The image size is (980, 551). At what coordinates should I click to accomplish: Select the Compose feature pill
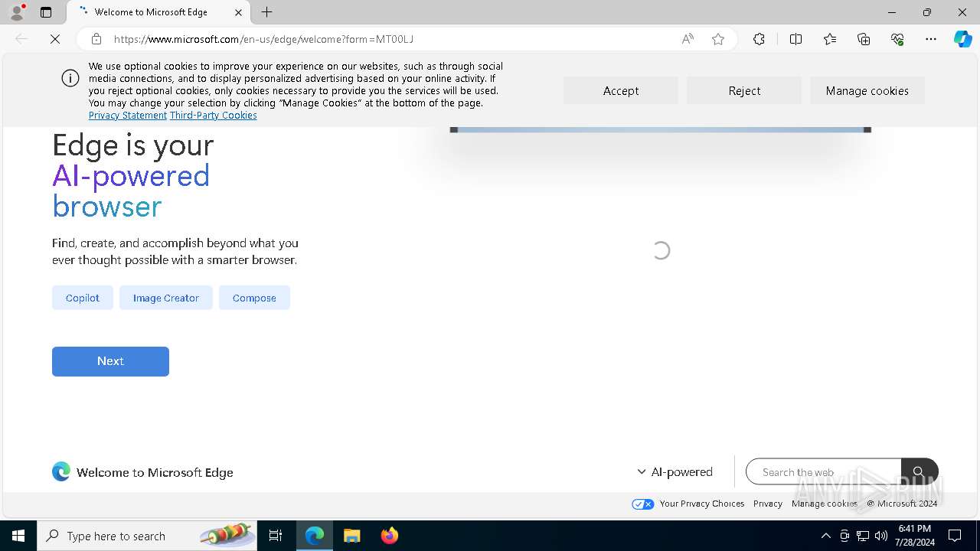254,298
